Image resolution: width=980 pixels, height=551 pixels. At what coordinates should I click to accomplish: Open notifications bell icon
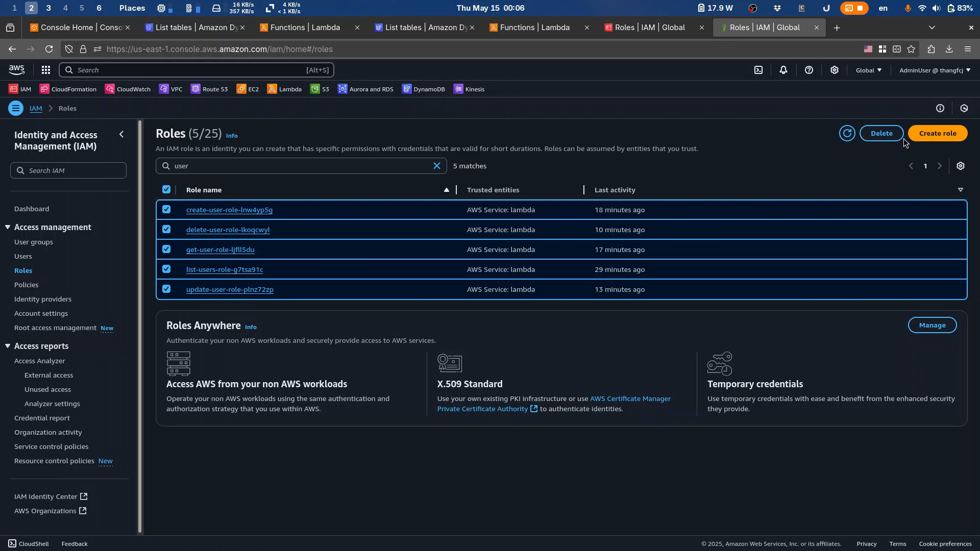click(x=783, y=70)
